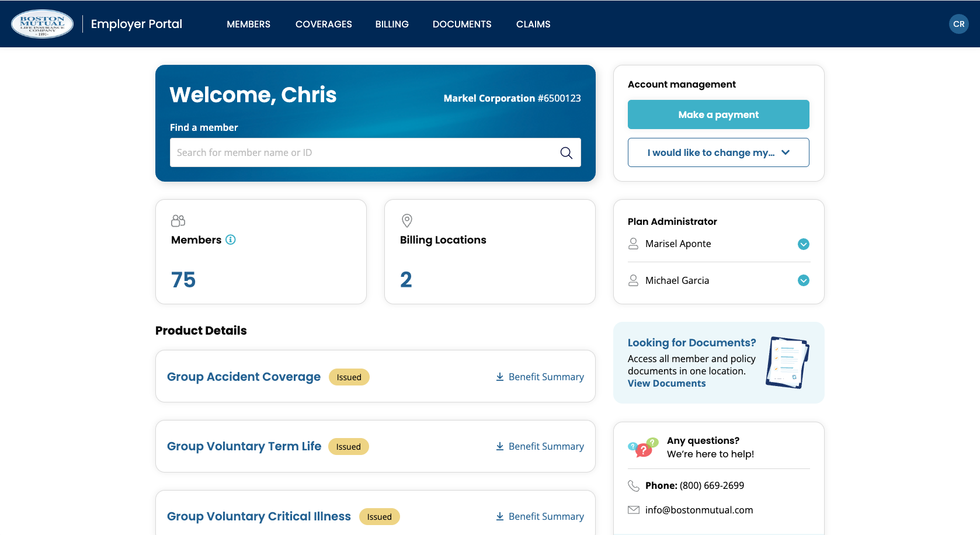Download Benefit Summary for Group Voluntary Critical Illness
Screen dimensions: 980x535
click(x=546, y=516)
